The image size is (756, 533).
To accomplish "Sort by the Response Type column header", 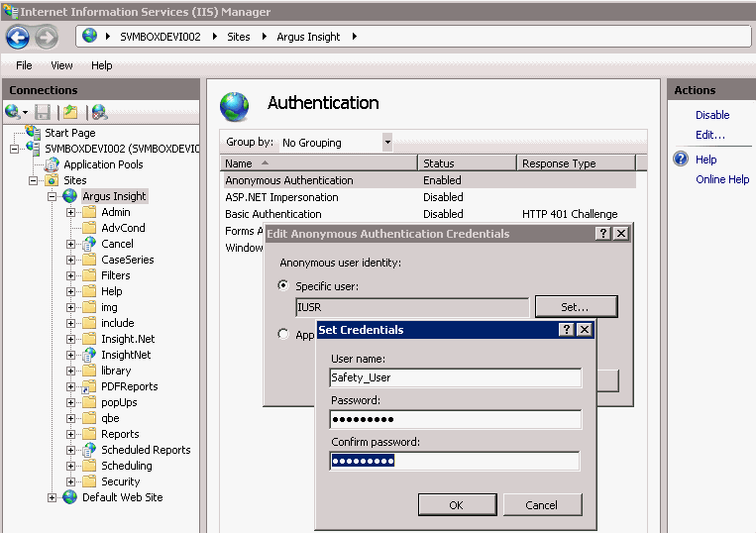I will coord(576,163).
